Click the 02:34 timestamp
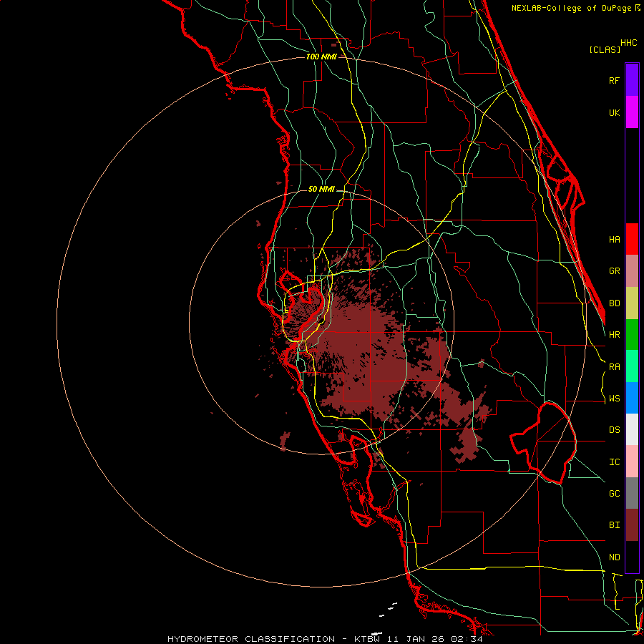644x644 pixels. point(466,639)
